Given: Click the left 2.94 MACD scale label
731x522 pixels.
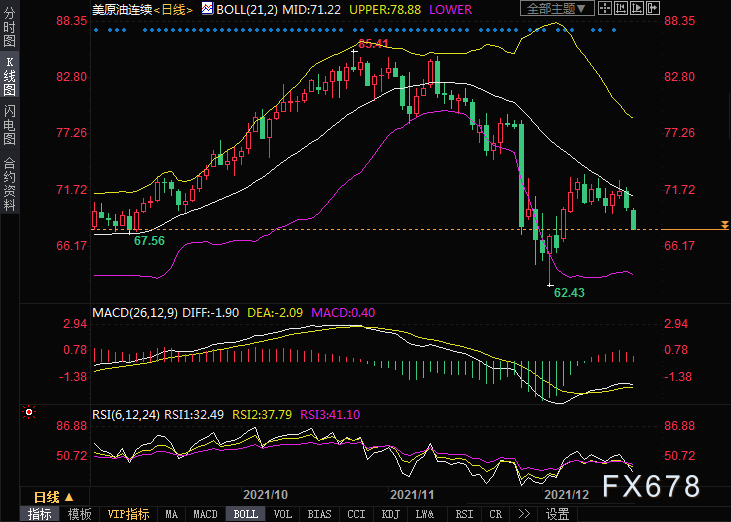Looking at the screenshot, I should click(x=75, y=324).
